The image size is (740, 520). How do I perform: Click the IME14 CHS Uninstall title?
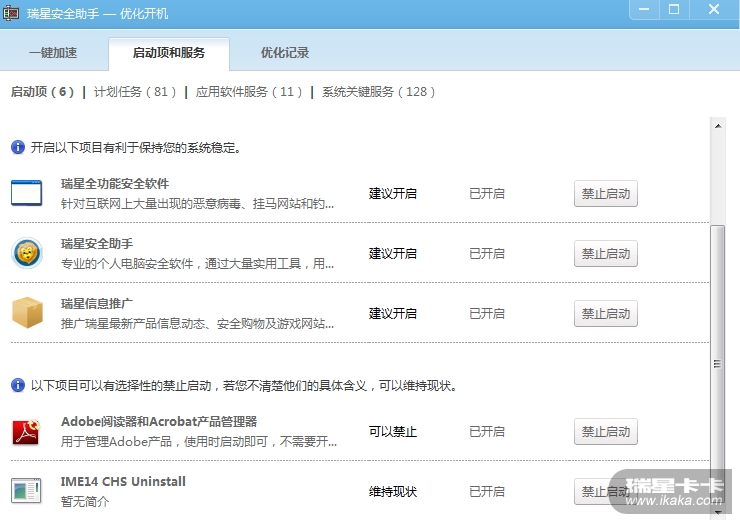[123, 481]
